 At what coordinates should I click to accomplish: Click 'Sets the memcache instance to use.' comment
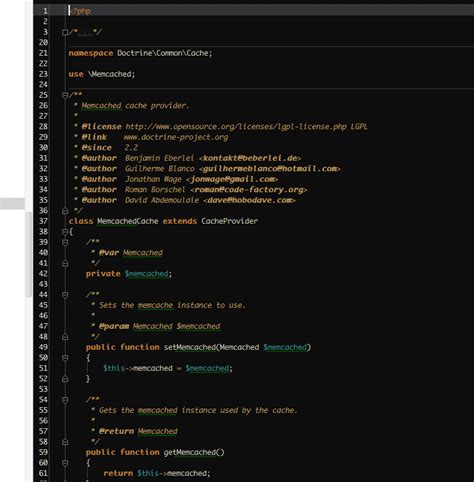pyautogui.click(x=172, y=305)
